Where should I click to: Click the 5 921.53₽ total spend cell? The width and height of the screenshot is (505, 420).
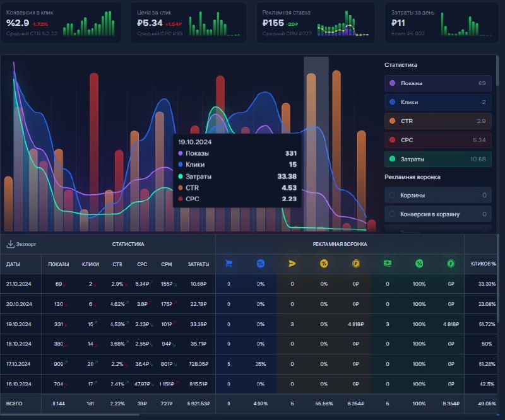(198, 404)
